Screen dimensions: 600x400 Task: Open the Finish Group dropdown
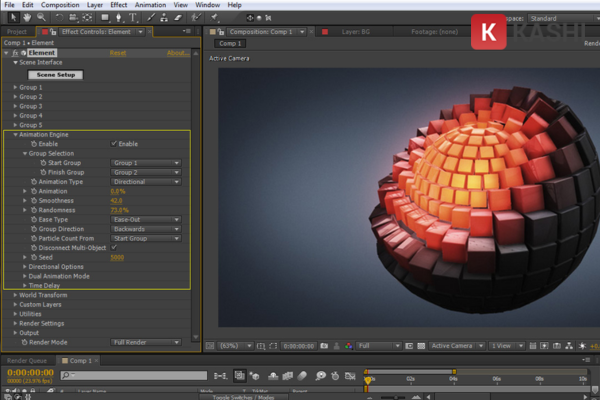[145, 172]
